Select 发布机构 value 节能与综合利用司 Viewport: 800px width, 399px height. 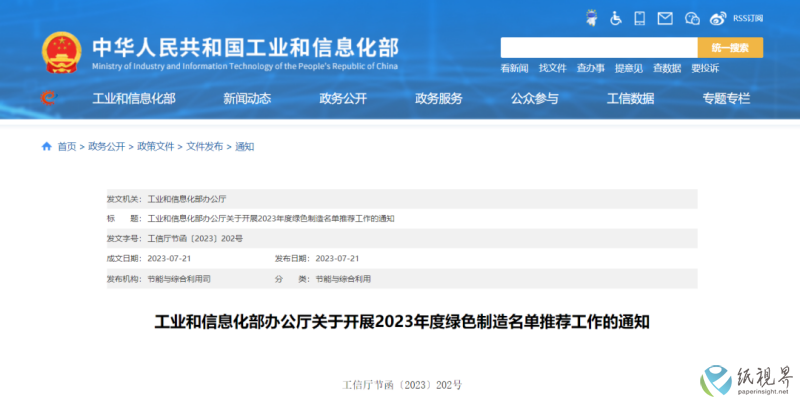point(179,279)
